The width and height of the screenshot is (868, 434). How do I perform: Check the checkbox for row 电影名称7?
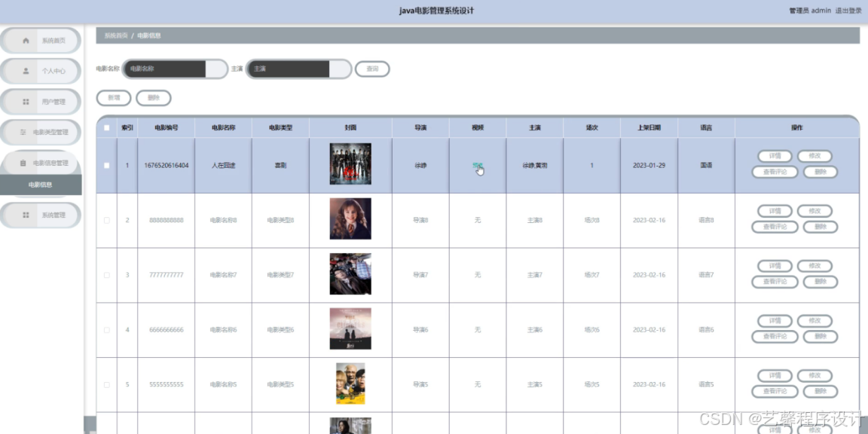click(107, 275)
